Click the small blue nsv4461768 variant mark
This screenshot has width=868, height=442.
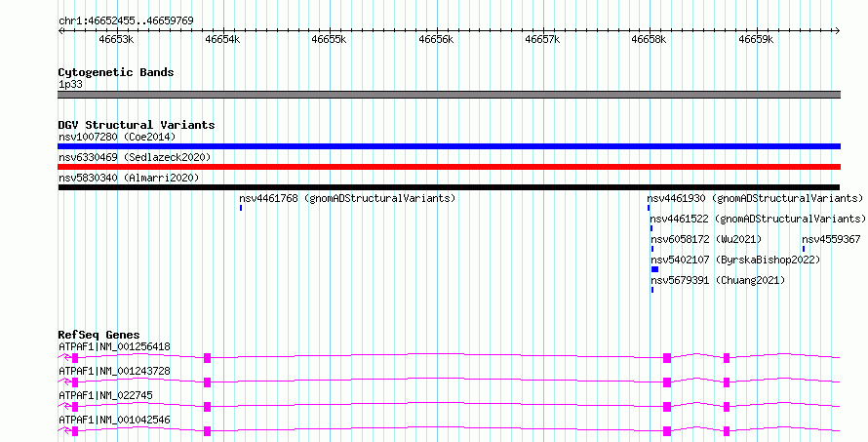coord(241,208)
